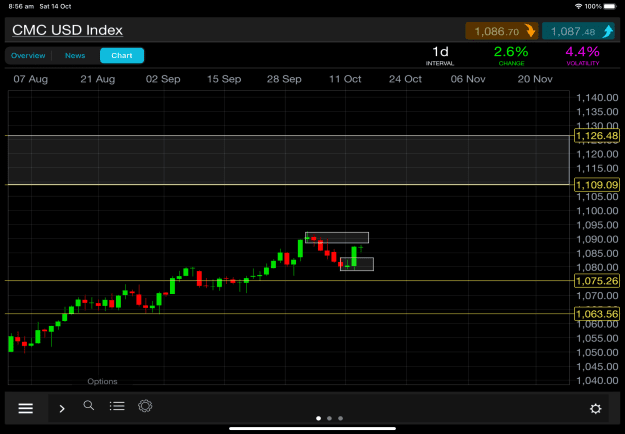Open search with the magnifier icon

click(89, 406)
